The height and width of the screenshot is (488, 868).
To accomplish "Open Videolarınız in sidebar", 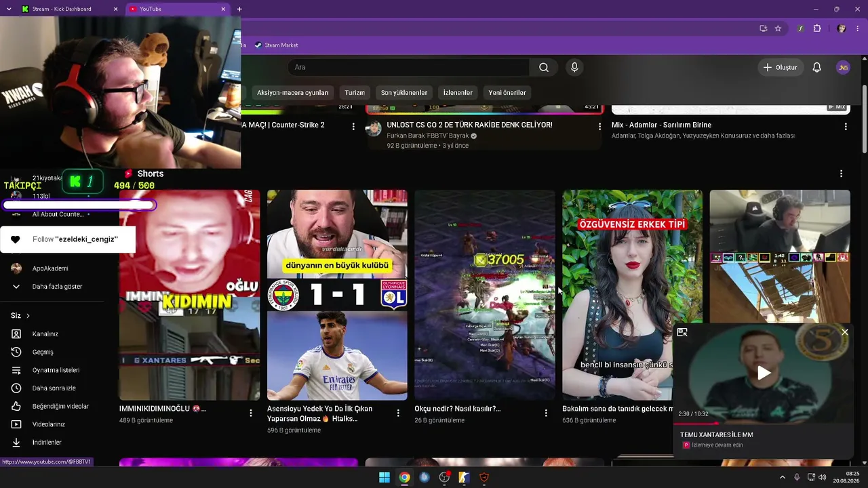I will tap(49, 424).
